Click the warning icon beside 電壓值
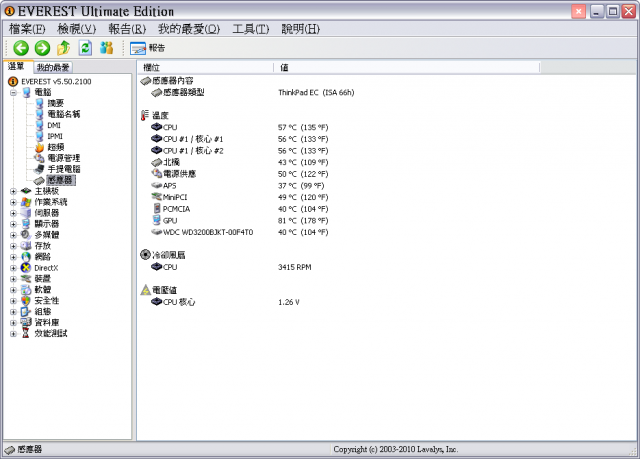 pyautogui.click(x=145, y=290)
